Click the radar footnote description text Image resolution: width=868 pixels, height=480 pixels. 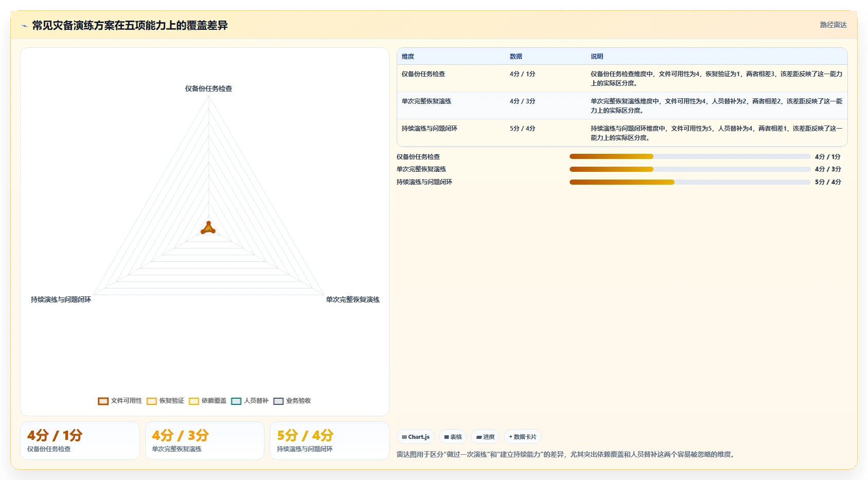click(x=566, y=454)
